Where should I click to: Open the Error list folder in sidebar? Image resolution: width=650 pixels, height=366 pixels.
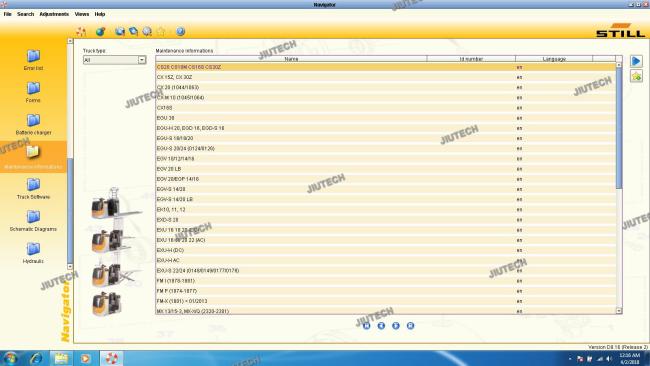(33, 60)
